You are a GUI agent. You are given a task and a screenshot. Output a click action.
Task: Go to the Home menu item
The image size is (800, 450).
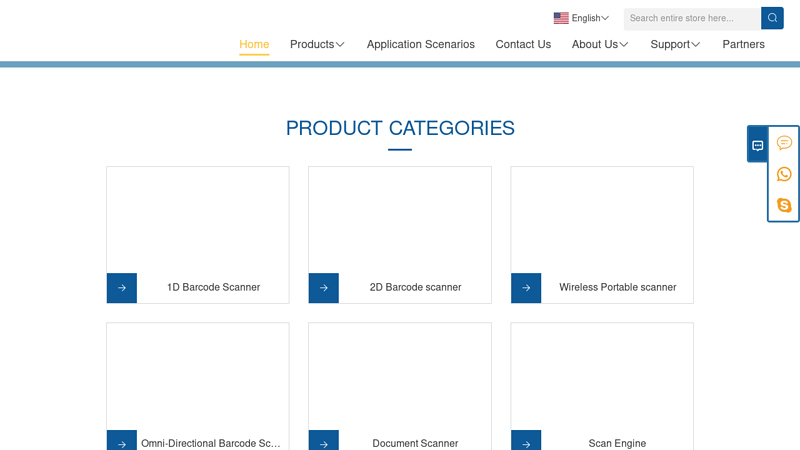254,44
